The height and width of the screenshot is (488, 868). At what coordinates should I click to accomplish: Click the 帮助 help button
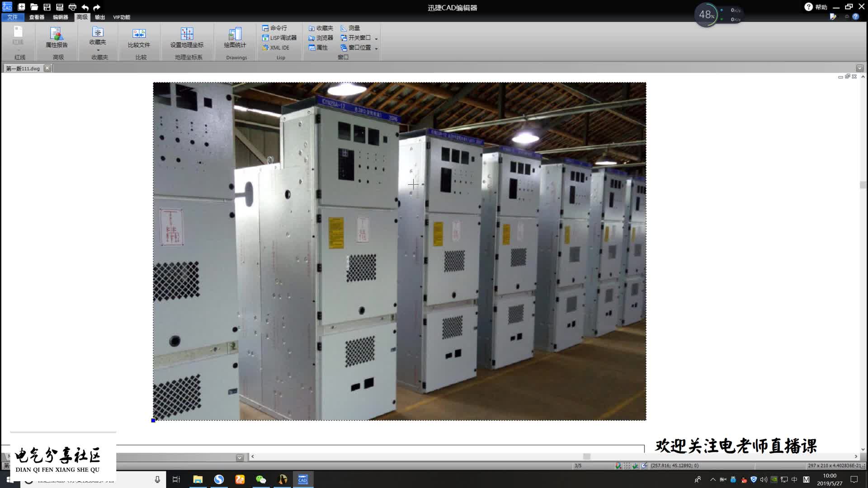coord(816,7)
